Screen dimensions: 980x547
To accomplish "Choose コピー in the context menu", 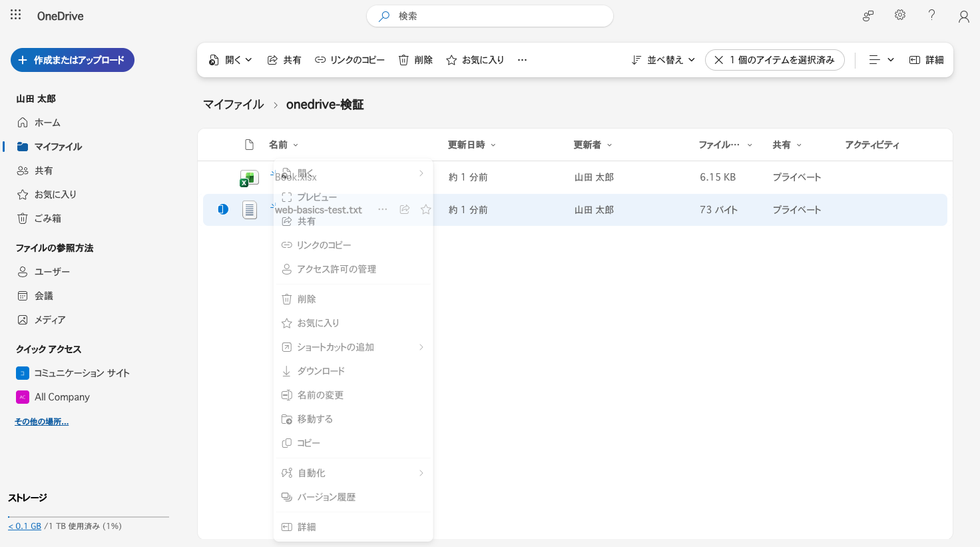I will 354,443.
